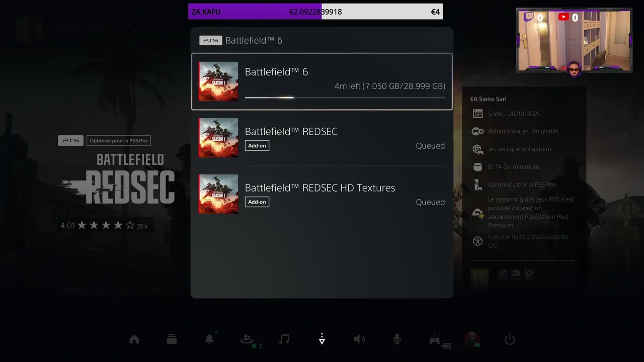
Task: Select the Battlefield REDSEC queued row
Action: 322,138
